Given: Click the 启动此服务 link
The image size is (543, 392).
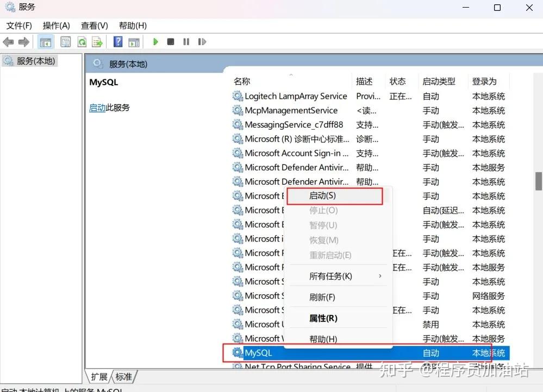Looking at the screenshot, I should (98, 108).
